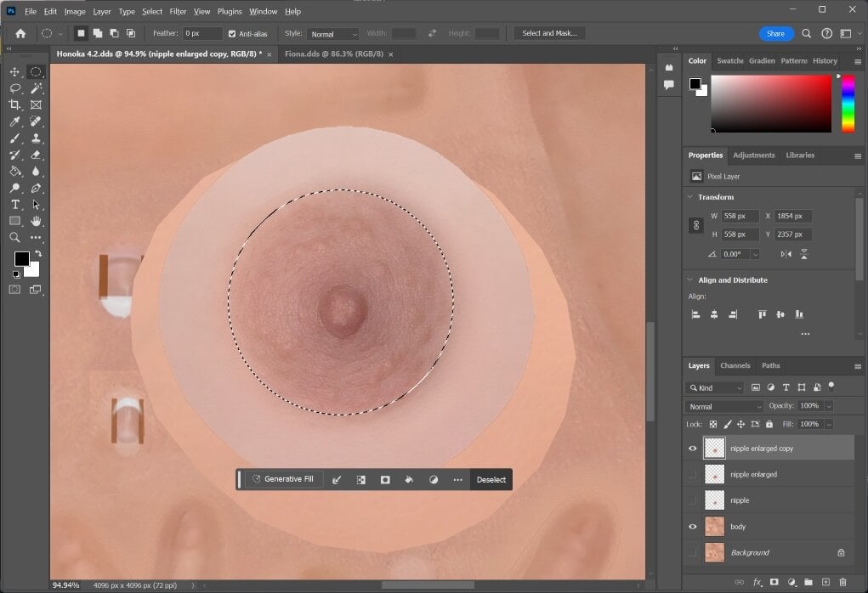Image resolution: width=868 pixels, height=593 pixels.
Task: Click the Feather input field
Action: tap(202, 34)
